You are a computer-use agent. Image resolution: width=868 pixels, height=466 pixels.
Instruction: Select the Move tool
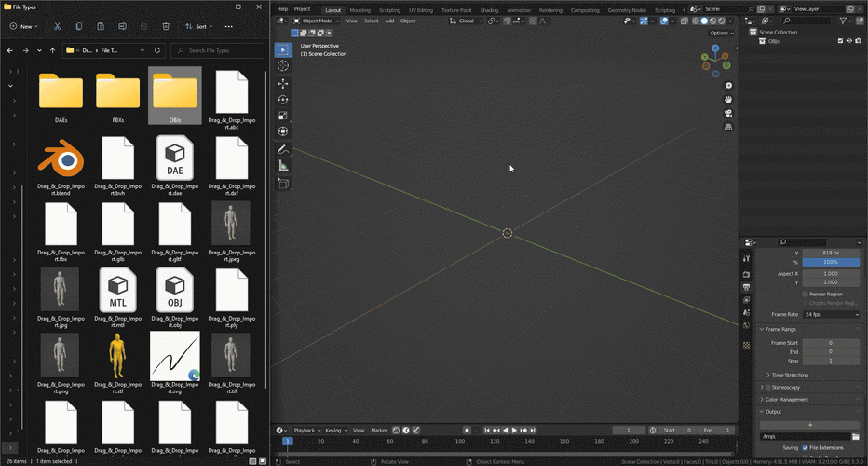(283, 84)
